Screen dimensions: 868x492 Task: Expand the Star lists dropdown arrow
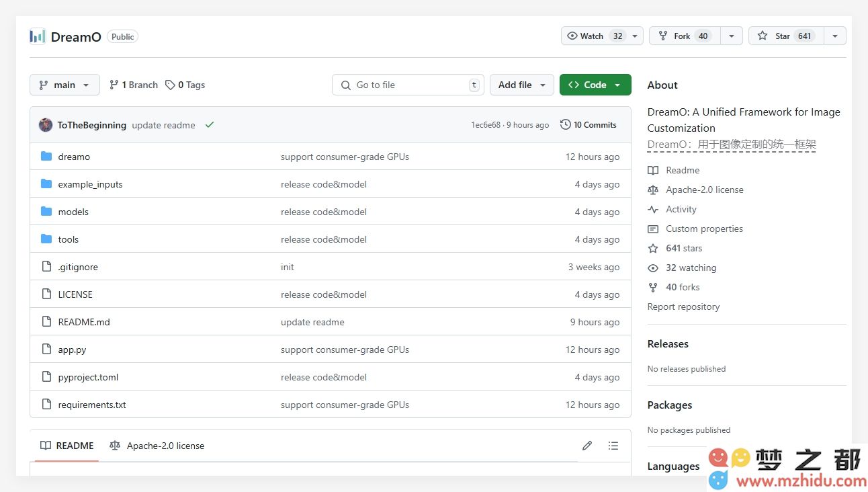coord(835,36)
